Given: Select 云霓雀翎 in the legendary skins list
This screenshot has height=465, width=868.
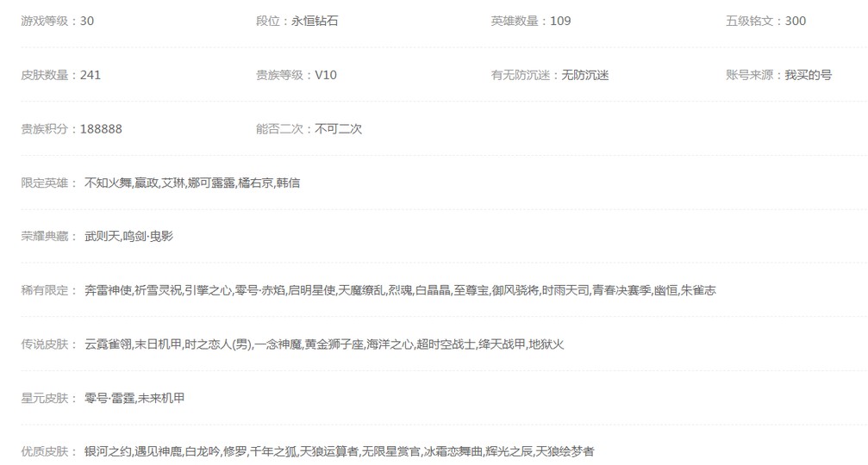Looking at the screenshot, I should pos(109,344).
